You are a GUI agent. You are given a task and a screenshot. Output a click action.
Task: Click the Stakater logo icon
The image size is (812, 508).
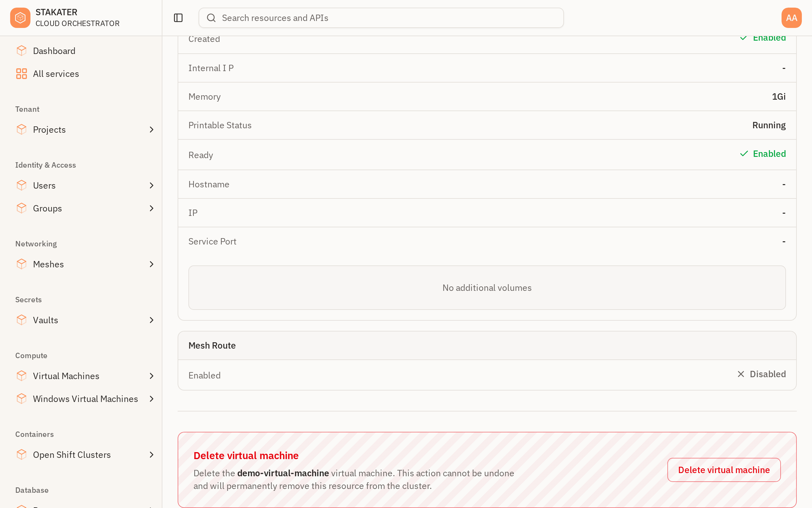coord(20,18)
